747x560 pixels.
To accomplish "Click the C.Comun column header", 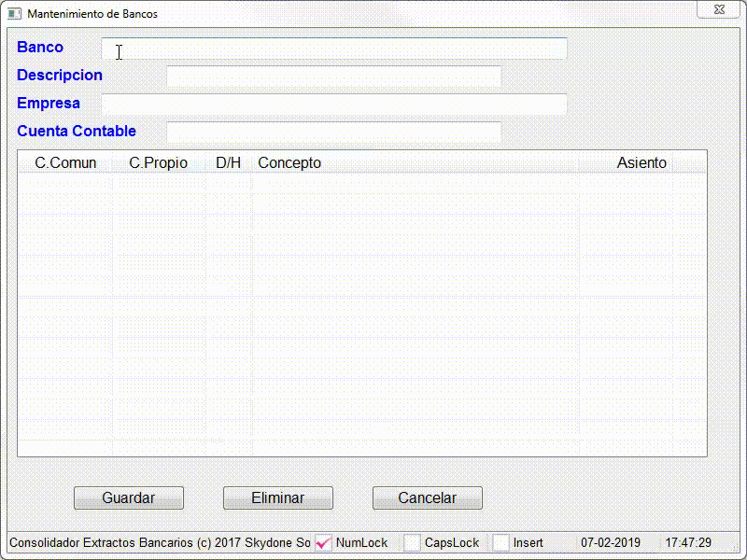I will [x=65, y=163].
